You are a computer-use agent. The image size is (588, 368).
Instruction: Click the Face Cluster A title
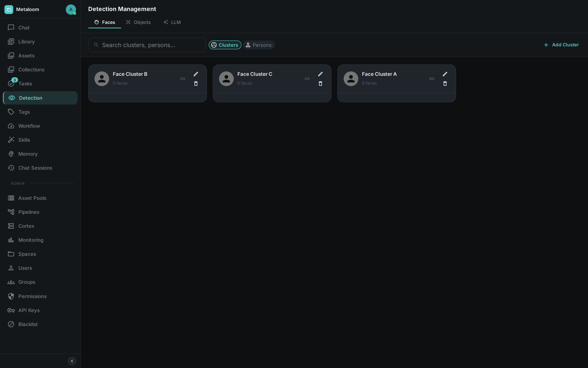coord(379,74)
